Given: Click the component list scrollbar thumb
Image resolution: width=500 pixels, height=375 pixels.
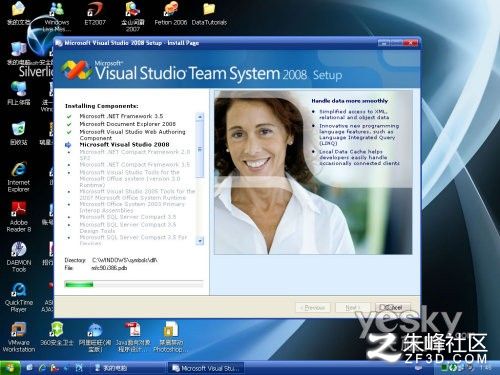Looking at the screenshot, I should pos(200,149).
